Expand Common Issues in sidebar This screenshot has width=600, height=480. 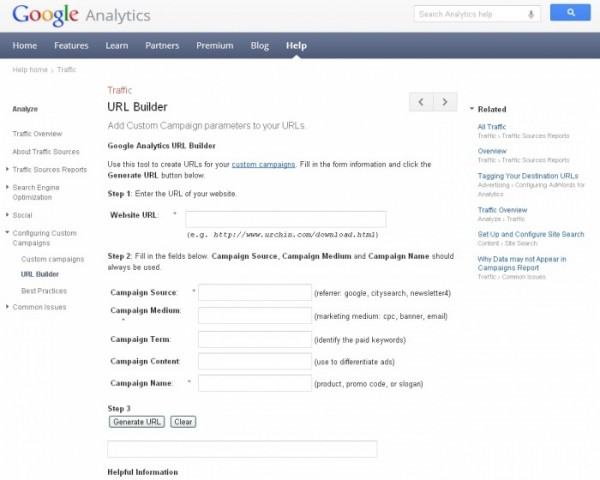pos(7,306)
